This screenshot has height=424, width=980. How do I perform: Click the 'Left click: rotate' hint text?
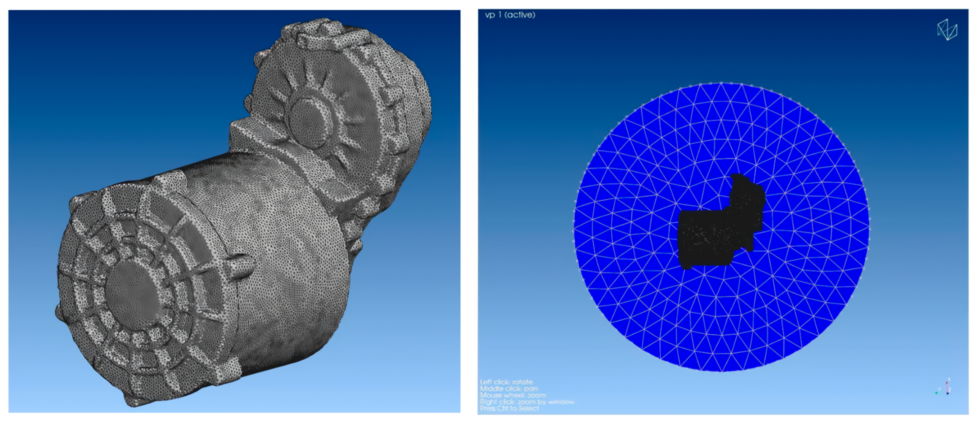pos(506,382)
